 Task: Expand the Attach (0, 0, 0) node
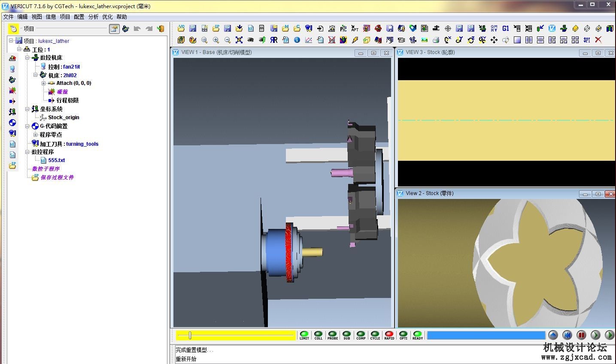43,83
